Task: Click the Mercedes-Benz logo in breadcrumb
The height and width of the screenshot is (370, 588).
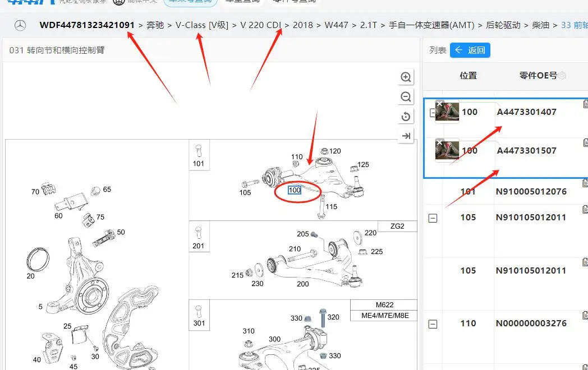Action: [20, 25]
